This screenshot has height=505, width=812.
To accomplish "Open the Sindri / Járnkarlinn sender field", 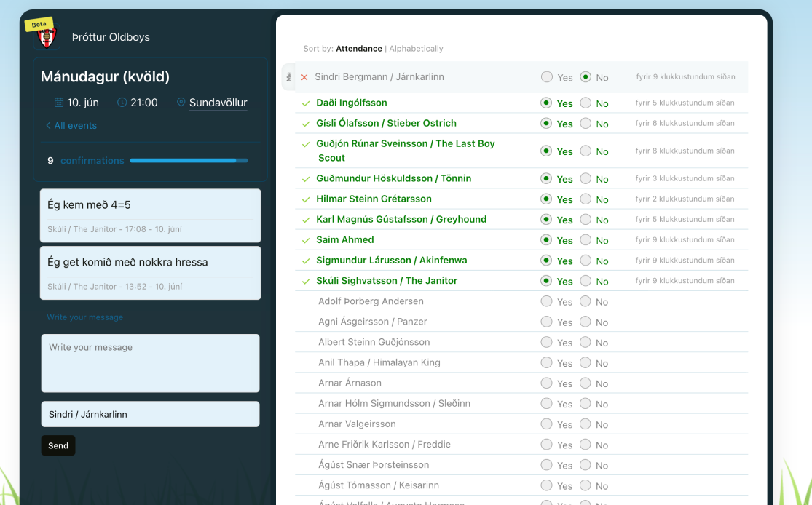I will tap(150, 414).
